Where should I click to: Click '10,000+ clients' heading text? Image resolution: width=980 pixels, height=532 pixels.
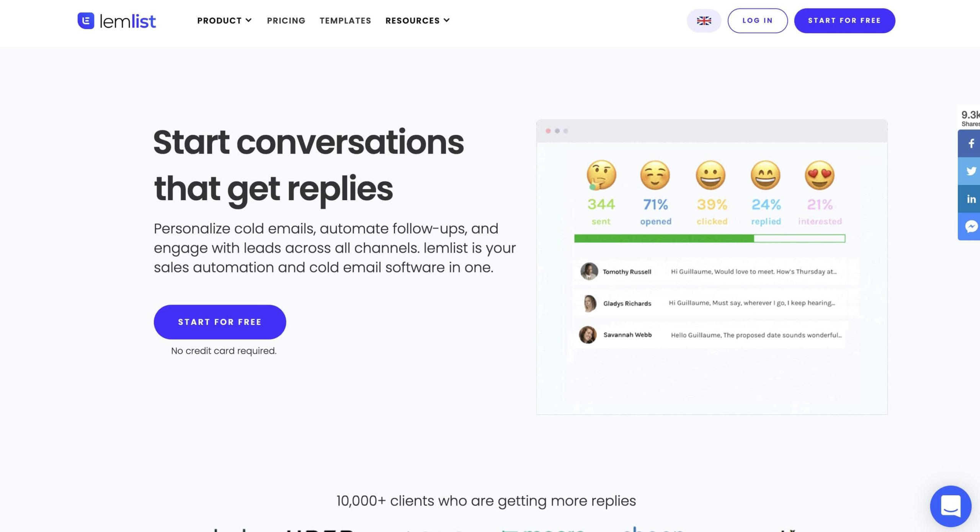[486, 501]
